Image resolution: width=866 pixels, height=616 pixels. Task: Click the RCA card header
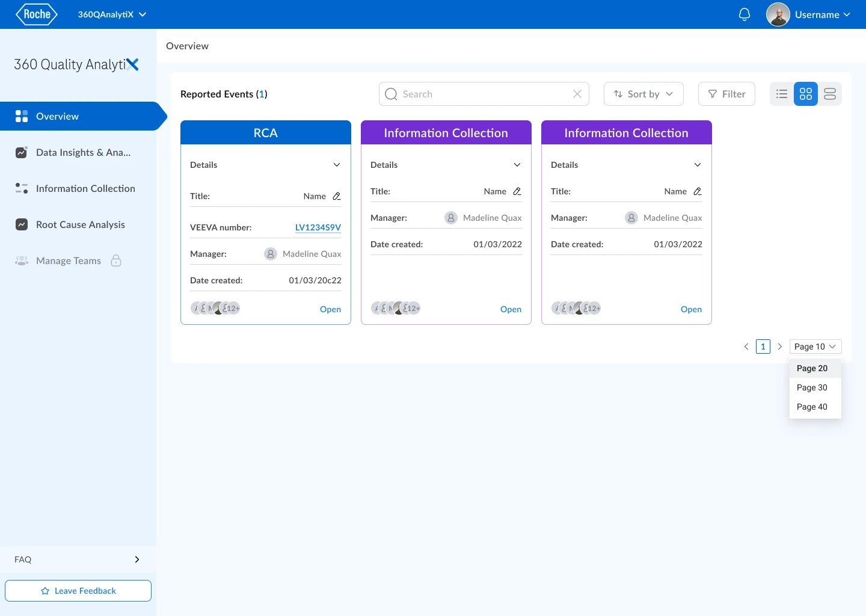(266, 132)
